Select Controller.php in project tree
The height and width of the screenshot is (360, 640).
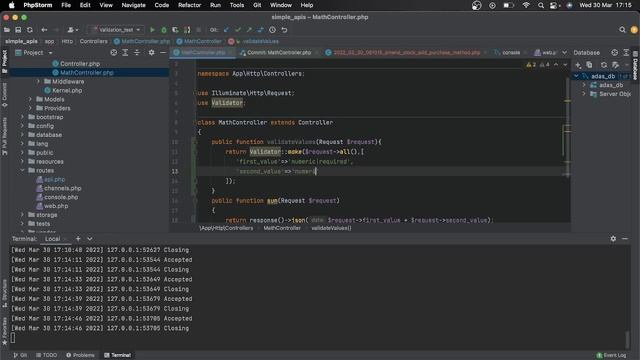coord(80,64)
